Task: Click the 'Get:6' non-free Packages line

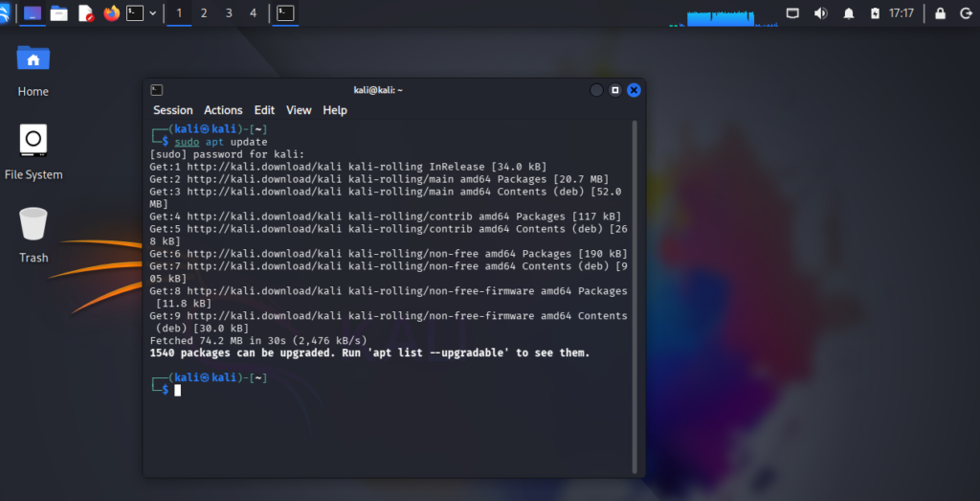Action: pos(389,254)
